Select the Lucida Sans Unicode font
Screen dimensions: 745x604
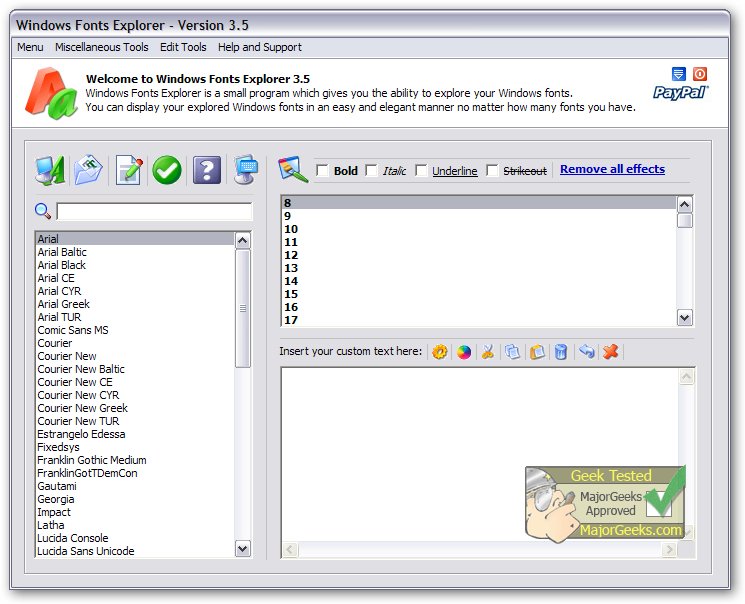click(135, 551)
